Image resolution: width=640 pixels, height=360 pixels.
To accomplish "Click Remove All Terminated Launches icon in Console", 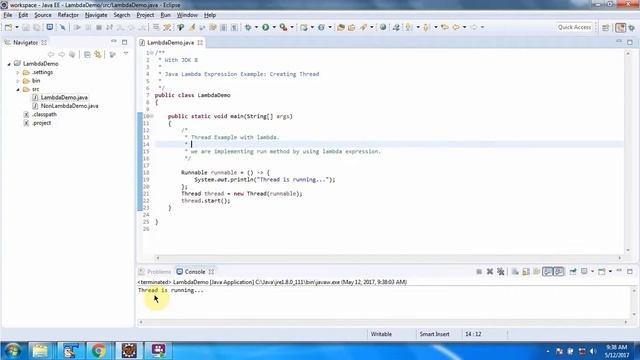I will [501, 271].
